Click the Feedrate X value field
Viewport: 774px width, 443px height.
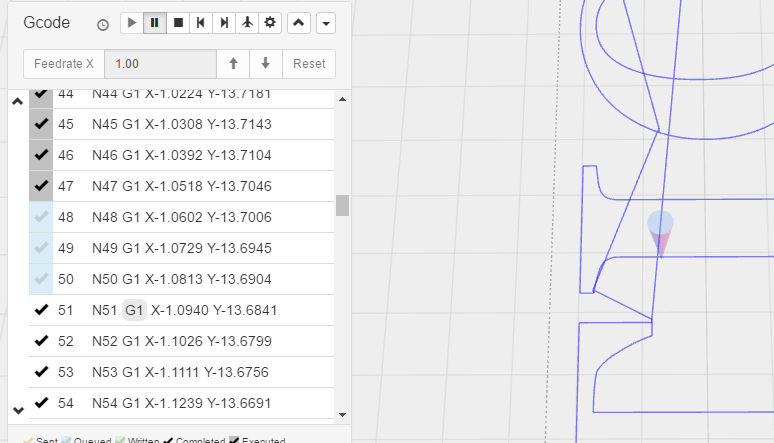tap(160, 64)
